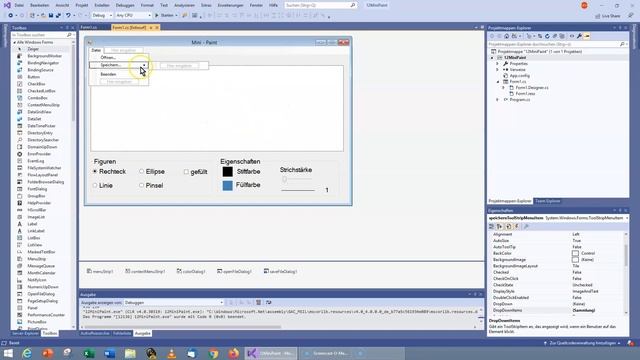
Task: Select the Ellipse radio button
Action: 152,171
